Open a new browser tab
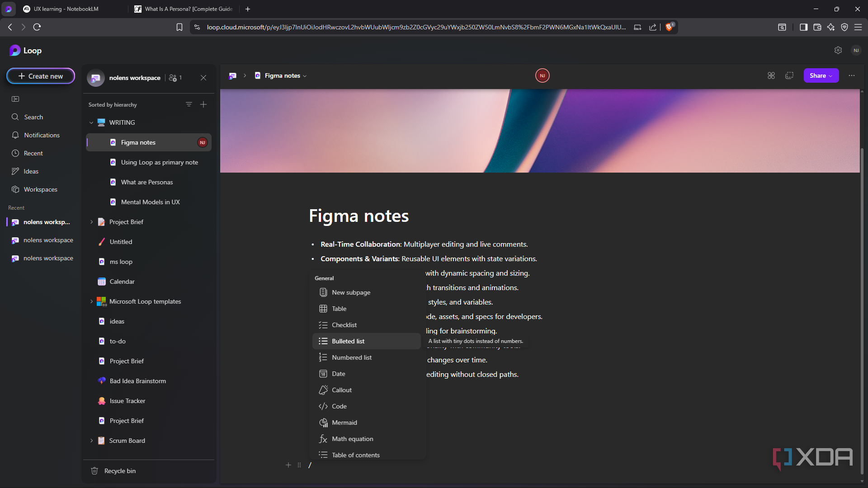This screenshot has height=488, width=868. (248, 9)
